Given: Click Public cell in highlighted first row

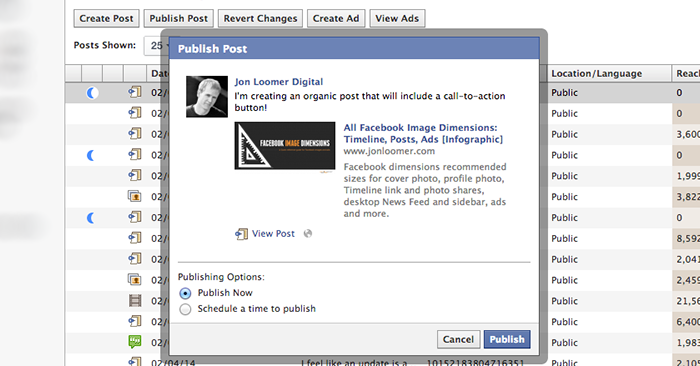Looking at the screenshot, I should pyautogui.click(x=564, y=92).
